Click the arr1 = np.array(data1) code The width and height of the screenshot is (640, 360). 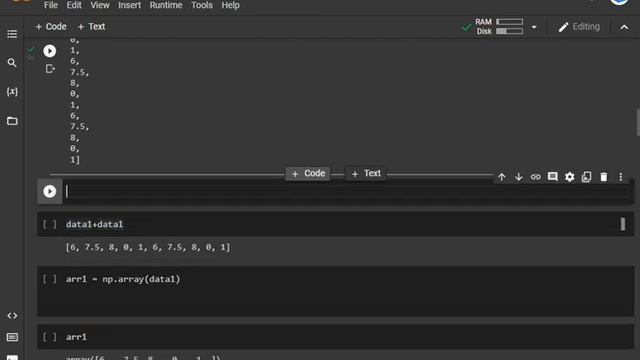click(x=123, y=279)
